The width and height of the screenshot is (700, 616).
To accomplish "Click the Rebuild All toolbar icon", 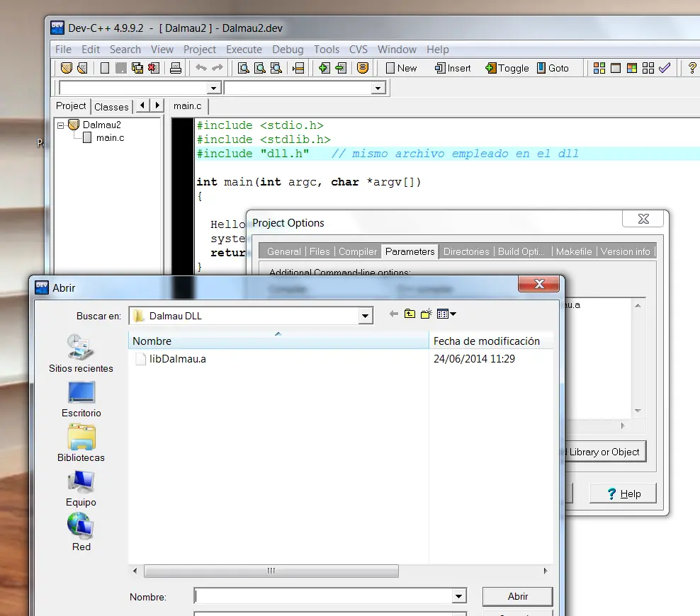I will pyautogui.click(x=648, y=68).
